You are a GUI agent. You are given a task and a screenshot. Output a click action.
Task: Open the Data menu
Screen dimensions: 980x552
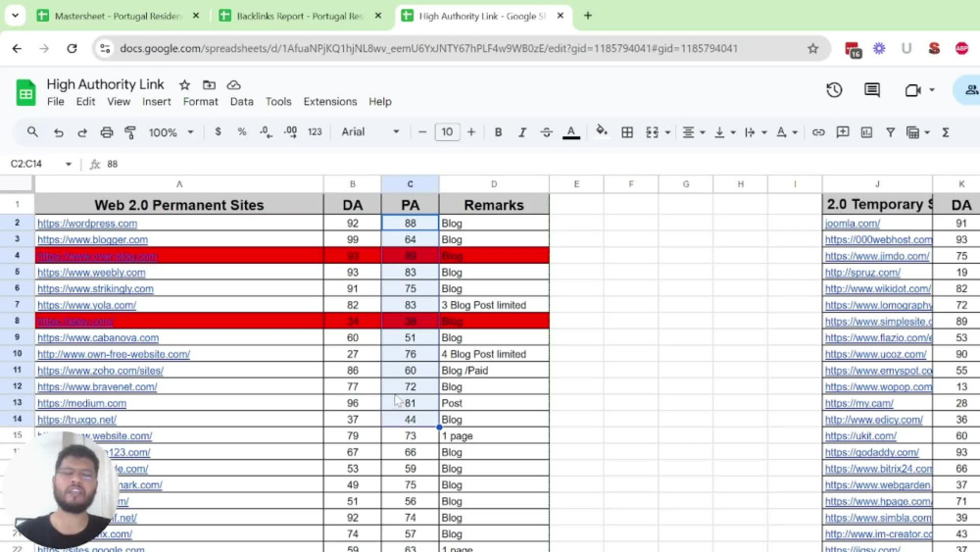click(x=241, y=101)
